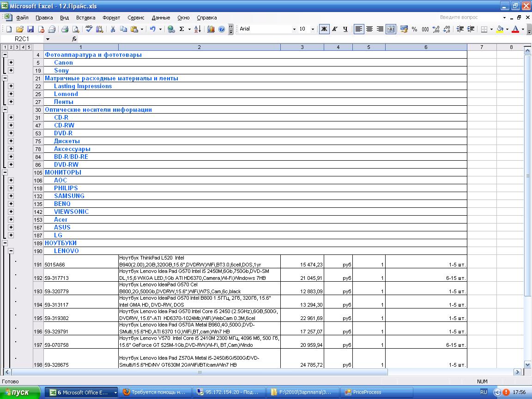Apply cell borders

484,29
